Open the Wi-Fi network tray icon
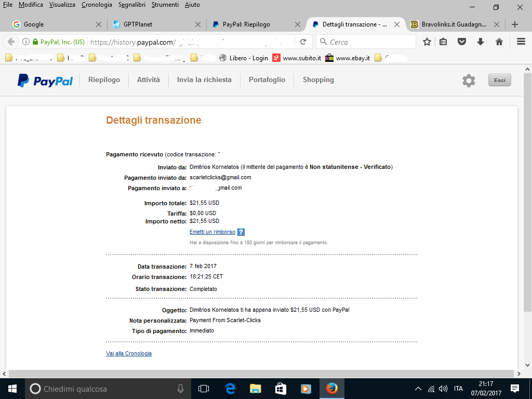 click(x=431, y=389)
